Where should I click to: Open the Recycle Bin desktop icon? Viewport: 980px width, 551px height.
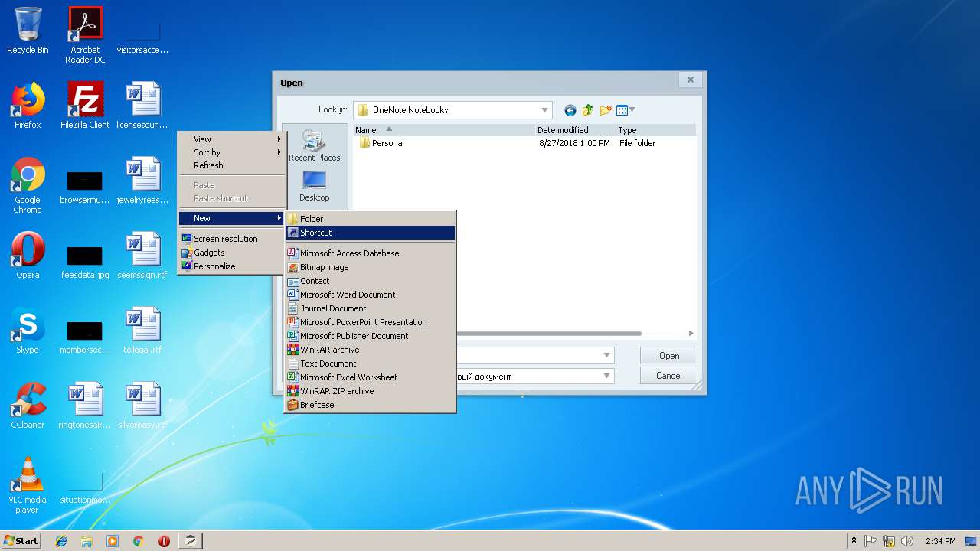pos(28,31)
